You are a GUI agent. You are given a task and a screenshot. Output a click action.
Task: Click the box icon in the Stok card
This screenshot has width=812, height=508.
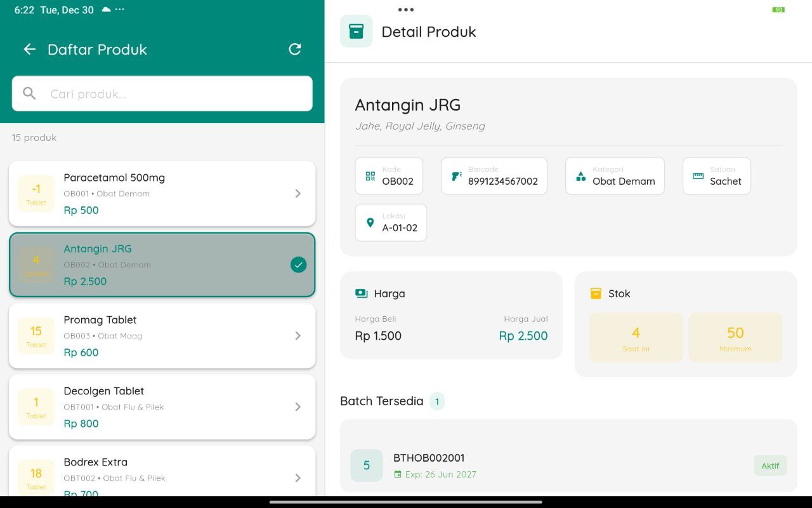[x=596, y=293]
